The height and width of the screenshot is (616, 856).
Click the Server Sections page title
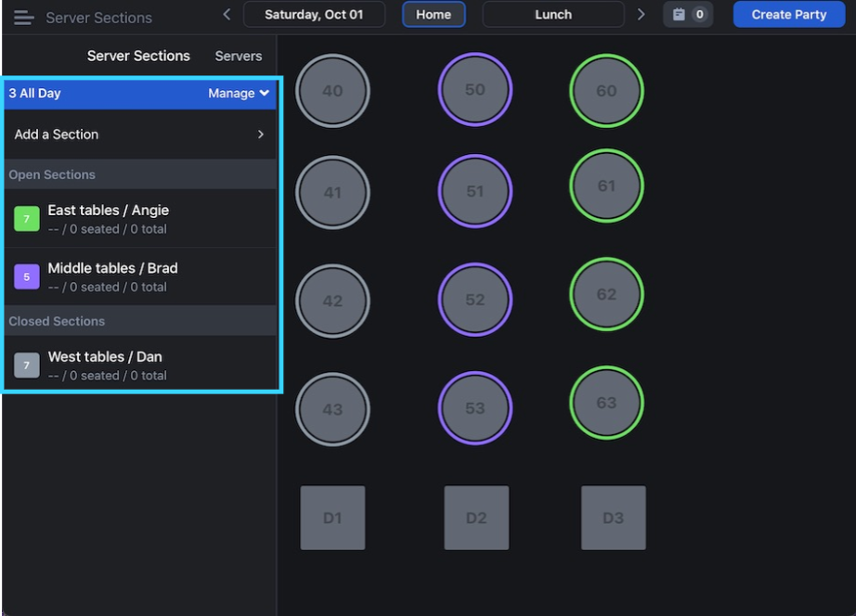[98, 18]
